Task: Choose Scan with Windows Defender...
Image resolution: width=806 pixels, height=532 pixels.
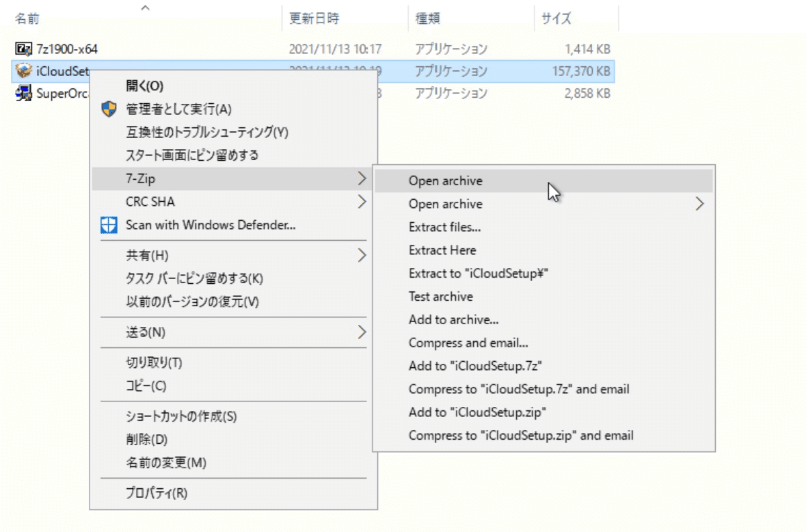Action: click(234, 224)
